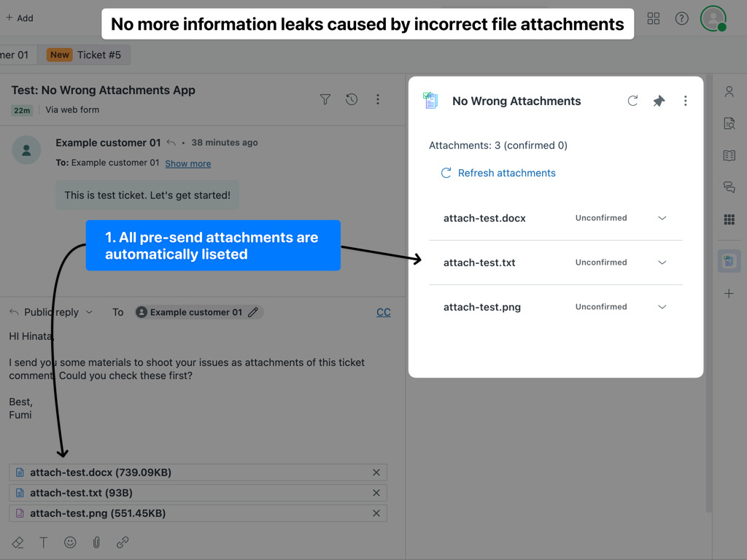Click the CC link in composer

pyautogui.click(x=383, y=312)
